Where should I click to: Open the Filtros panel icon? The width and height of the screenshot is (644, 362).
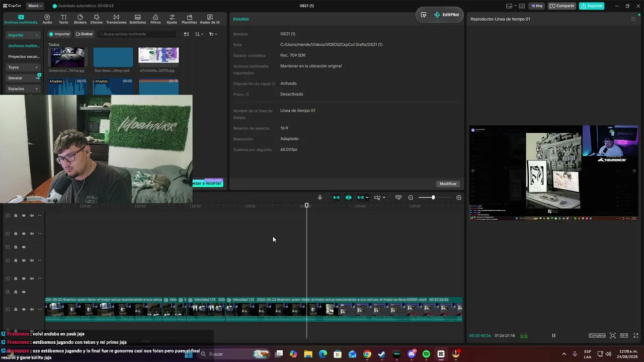click(155, 19)
